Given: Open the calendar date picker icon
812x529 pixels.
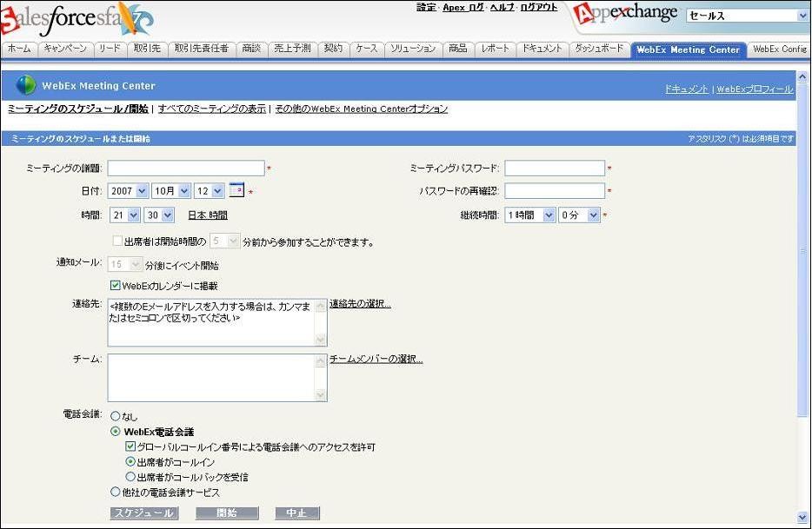Looking at the screenshot, I should pos(236,190).
